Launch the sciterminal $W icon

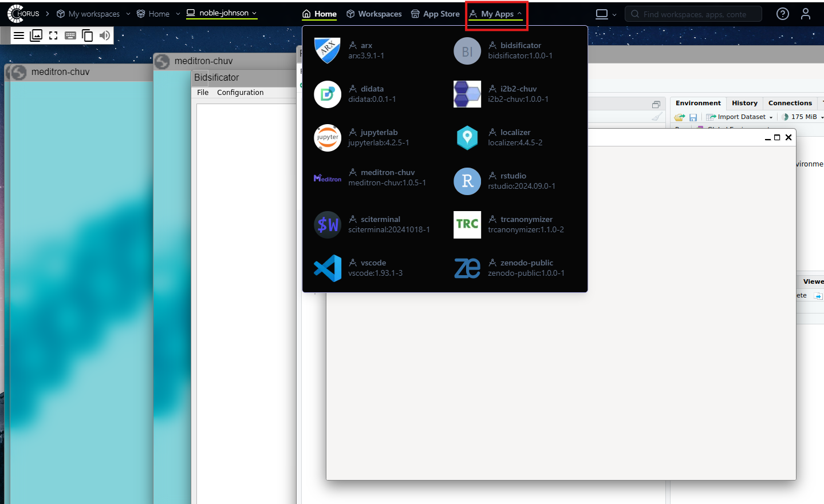pos(328,225)
